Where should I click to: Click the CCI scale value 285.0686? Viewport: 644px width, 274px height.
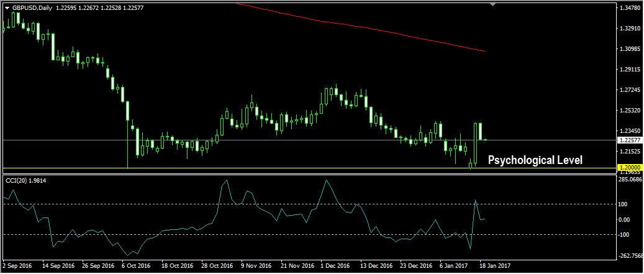pos(630,179)
